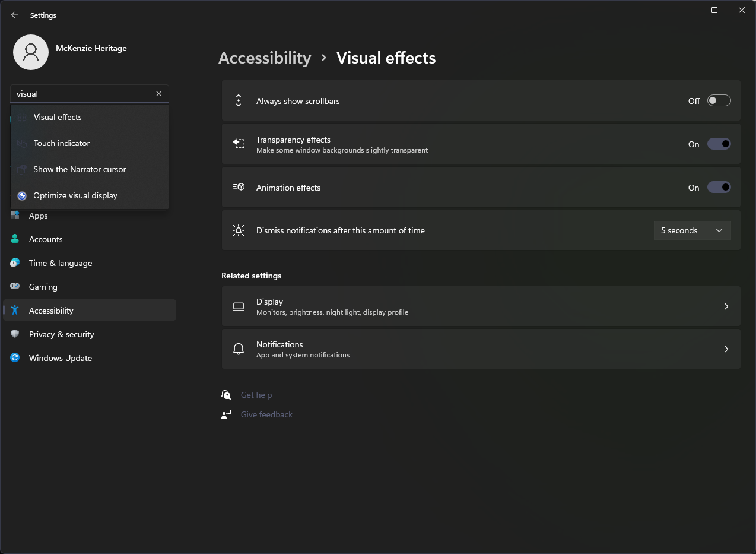Click the search field containing 'visual'
Image resolution: width=756 pixels, height=554 pixels.
tap(83, 94)
